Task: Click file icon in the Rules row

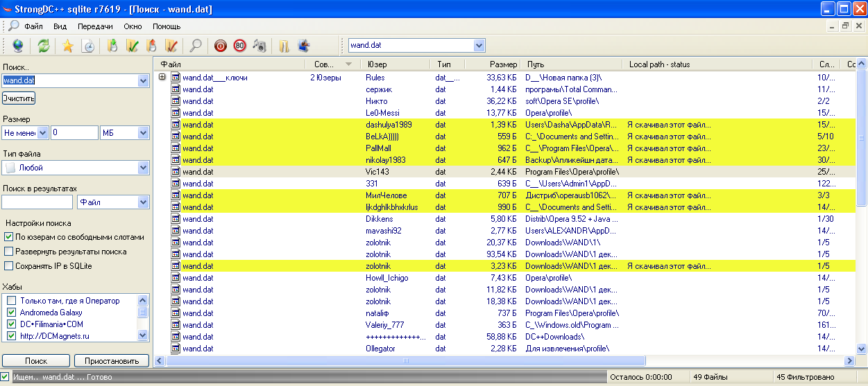Action: coord(176,77)
